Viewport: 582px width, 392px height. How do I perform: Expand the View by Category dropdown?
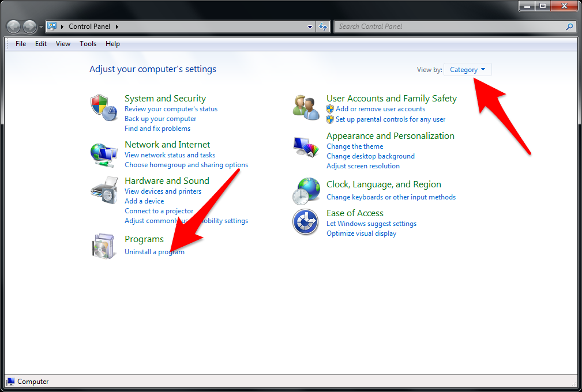point(468,70)
